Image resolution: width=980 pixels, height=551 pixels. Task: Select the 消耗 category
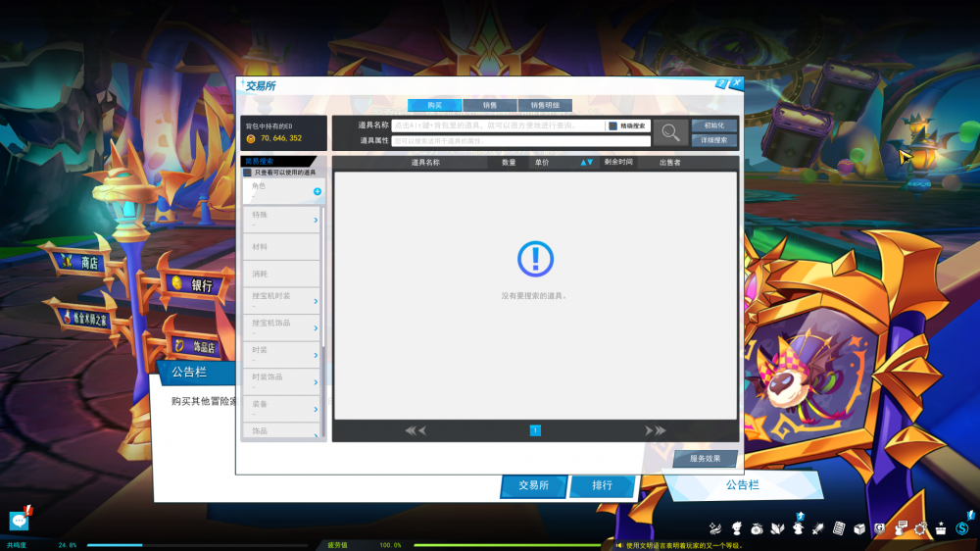[281, 274]
